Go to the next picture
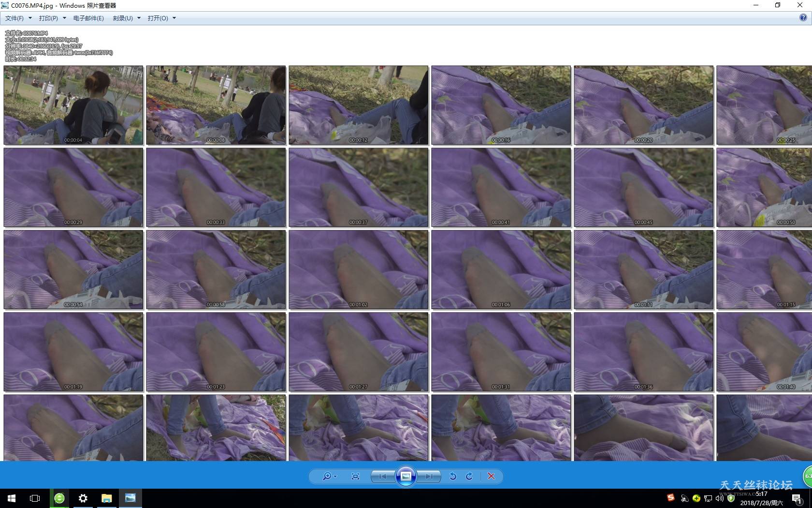The width and height of the screenshot is (812, 508). 429,477
